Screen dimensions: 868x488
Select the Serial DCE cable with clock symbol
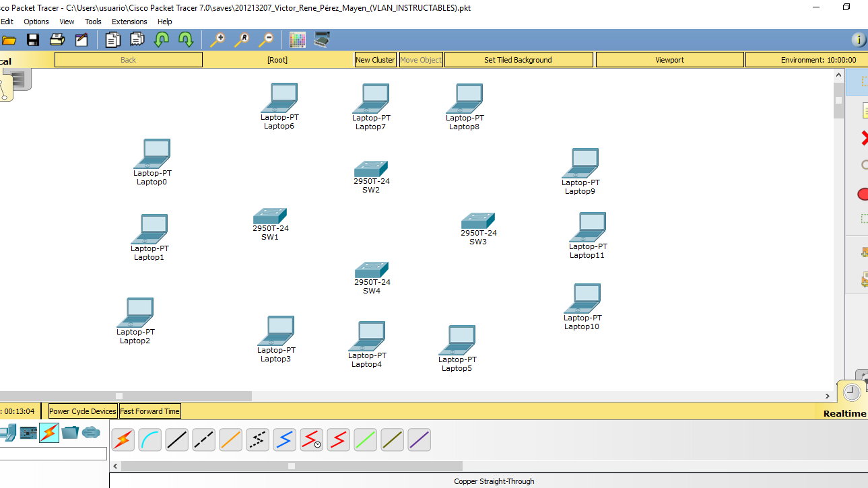[x=311, y=440]
